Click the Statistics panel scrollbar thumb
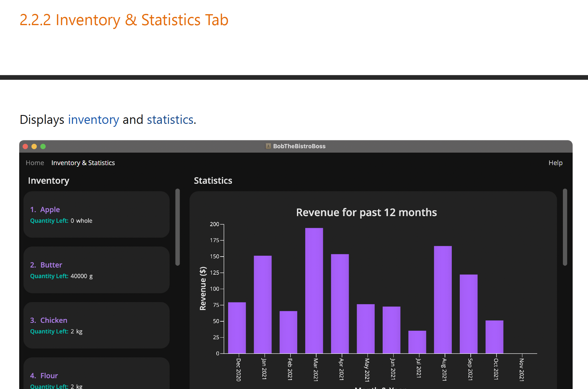 [565, 227]
